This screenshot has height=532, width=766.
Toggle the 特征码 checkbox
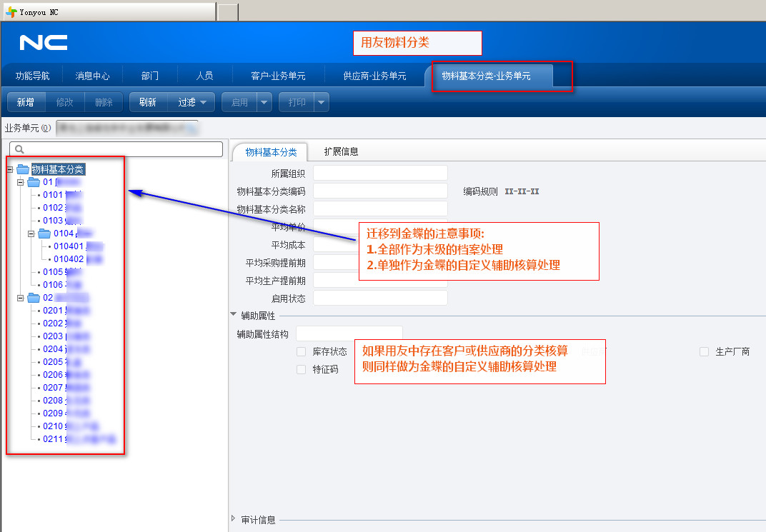click(301, 369)
